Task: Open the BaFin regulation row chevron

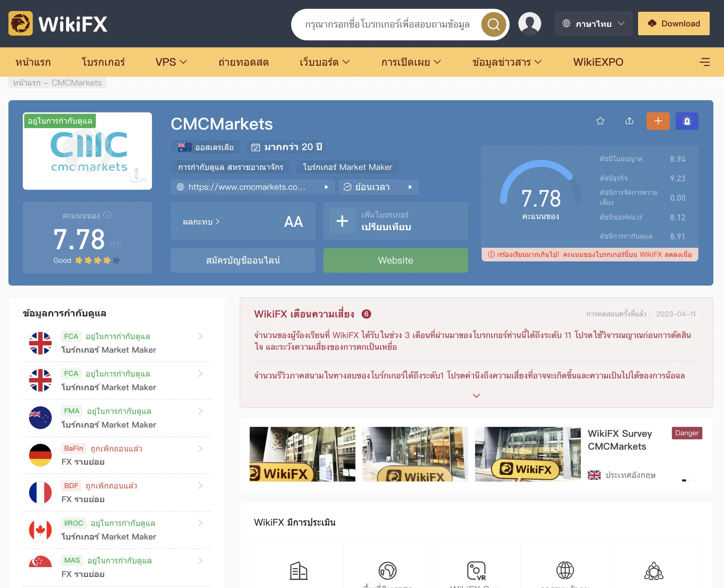Action: (200, 449)
